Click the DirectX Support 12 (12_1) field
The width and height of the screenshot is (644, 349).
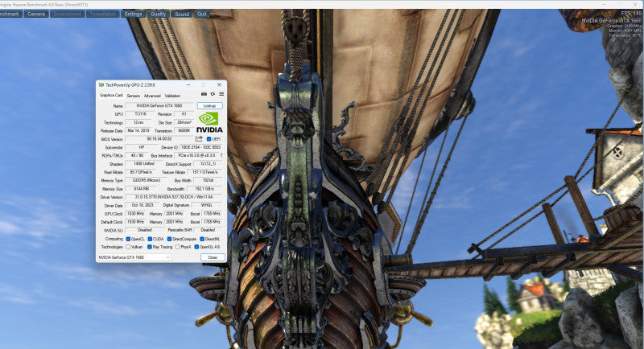pos(208,163)
